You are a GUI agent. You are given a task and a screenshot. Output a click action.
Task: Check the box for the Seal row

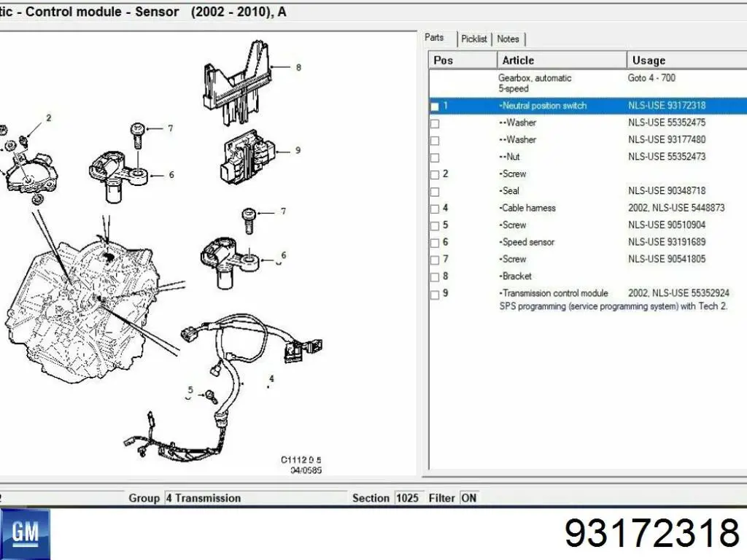435,192
